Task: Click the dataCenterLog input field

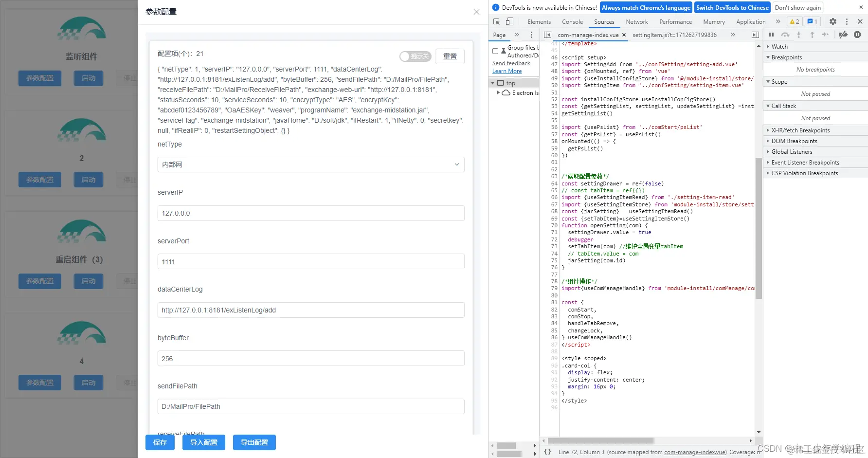Action: [x=311, y=310]
